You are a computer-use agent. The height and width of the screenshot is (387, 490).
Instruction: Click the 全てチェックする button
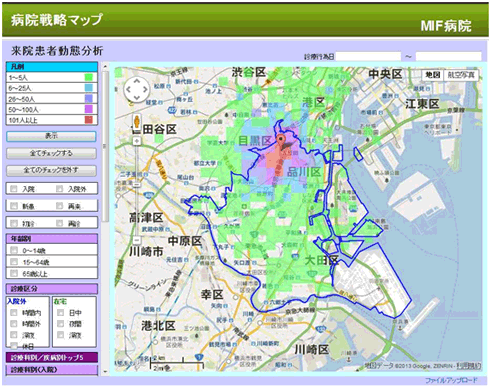(x=51, y=153)
